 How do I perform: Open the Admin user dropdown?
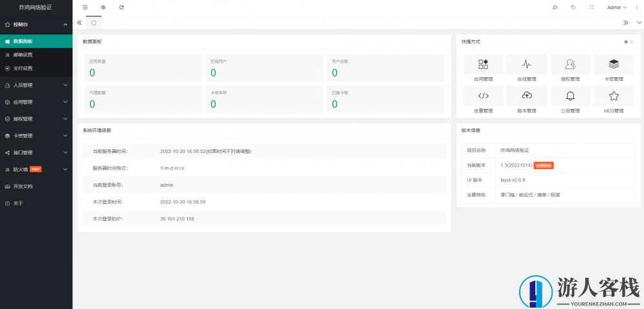616,8
